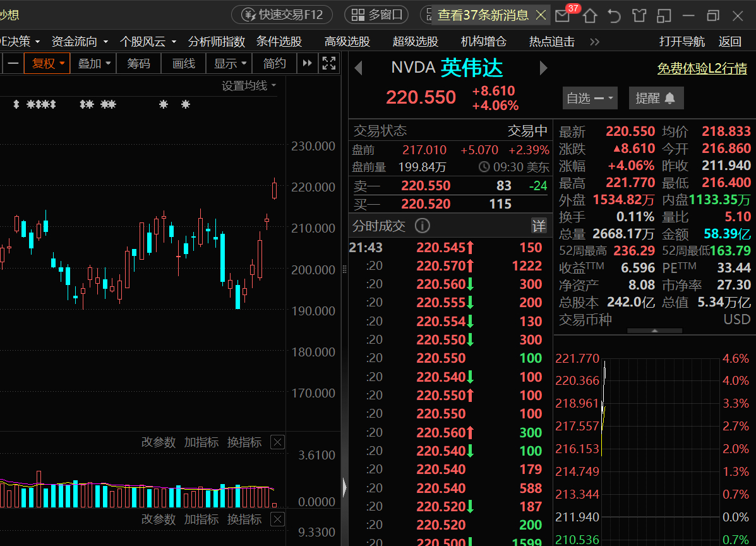Open the 分析师指数 menu
The width and height of the screenshot is (756, 546).
[x=217, y=42]
